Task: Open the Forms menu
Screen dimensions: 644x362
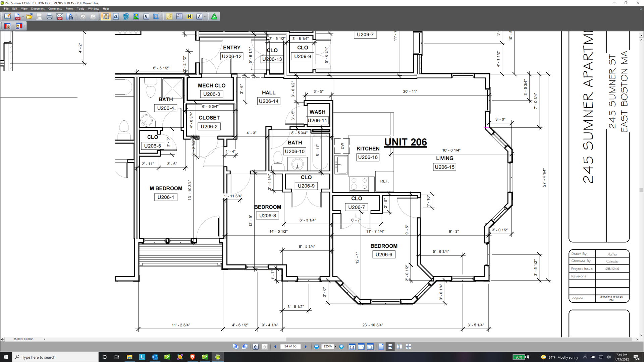Action: point(69,9)
